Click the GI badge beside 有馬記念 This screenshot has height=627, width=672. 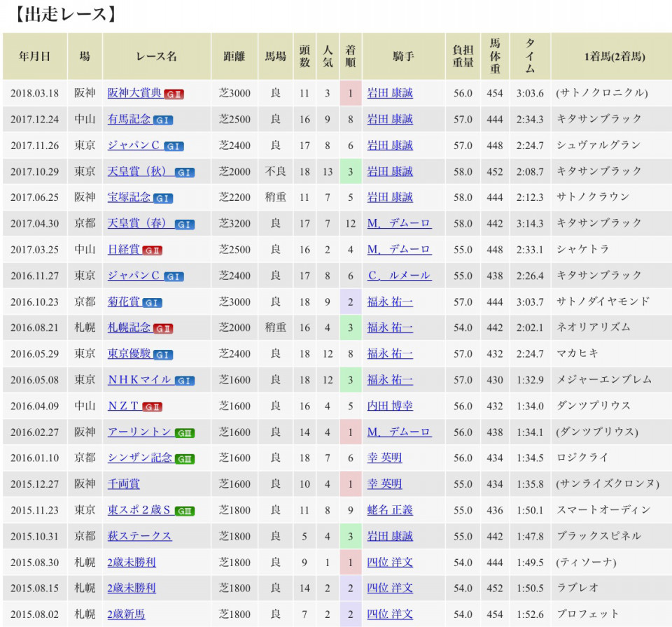(163, 120)
